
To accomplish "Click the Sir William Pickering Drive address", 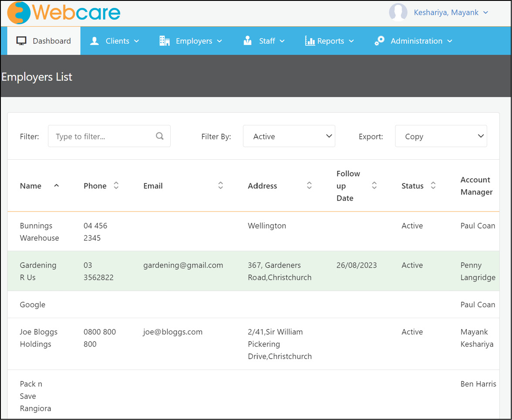I will tap(280, 344).
